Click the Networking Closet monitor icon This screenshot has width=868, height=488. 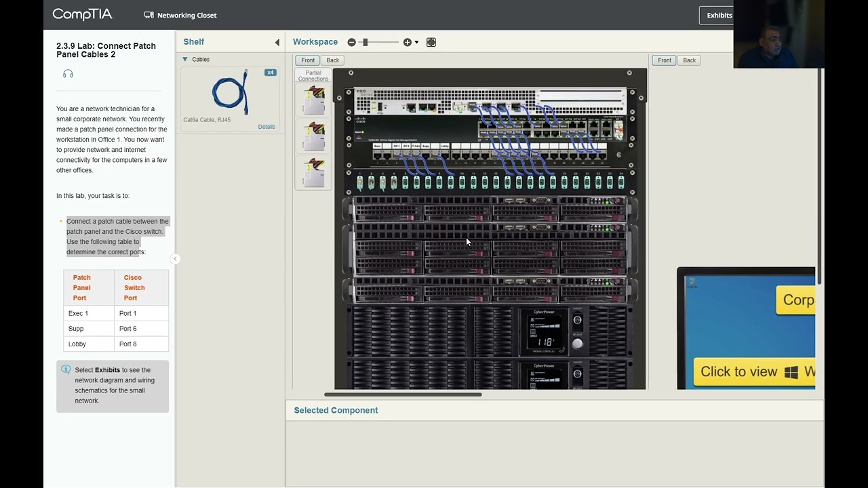[x=149, y=15]
